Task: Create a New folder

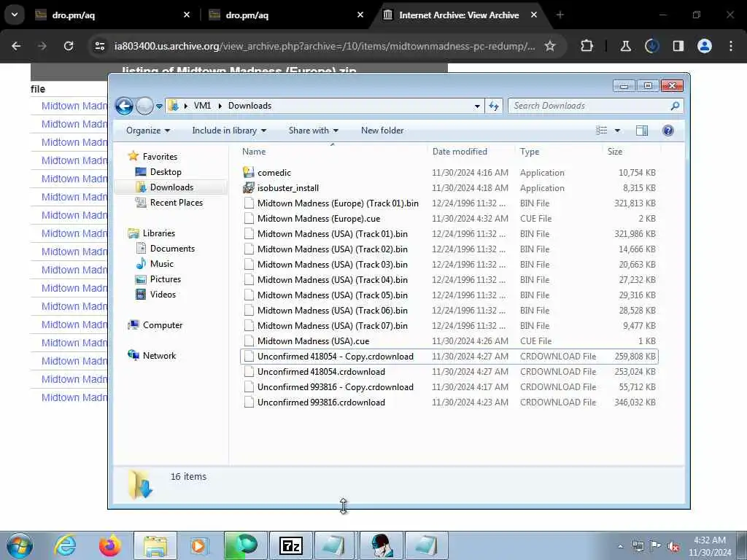Action: tap(382, 131)
